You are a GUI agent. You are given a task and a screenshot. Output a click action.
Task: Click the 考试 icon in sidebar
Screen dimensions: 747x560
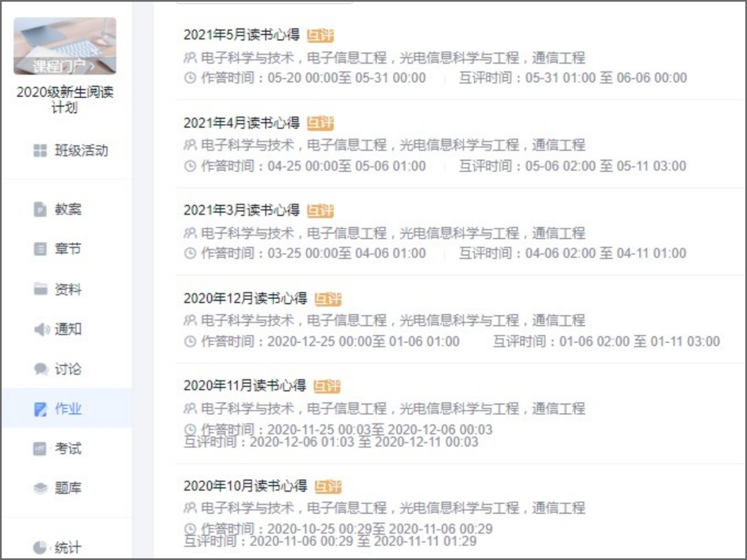tap(40, 449)
